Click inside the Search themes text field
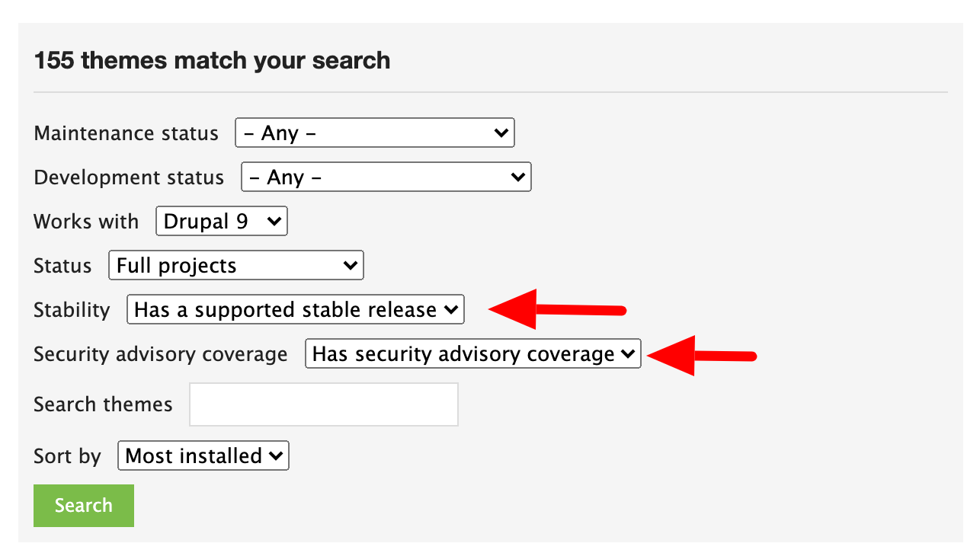 pos(323,404)
